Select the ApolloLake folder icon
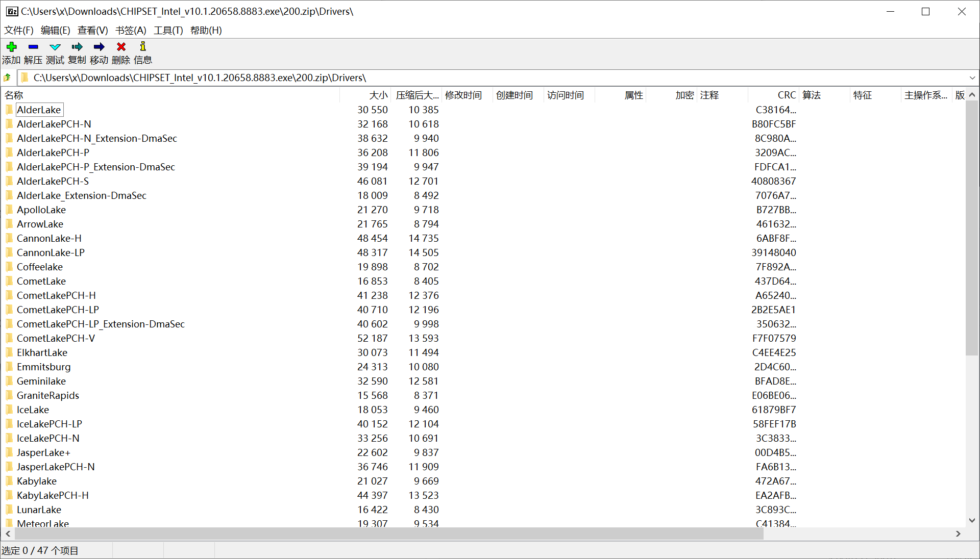980x559 pixels. point(9,210)
